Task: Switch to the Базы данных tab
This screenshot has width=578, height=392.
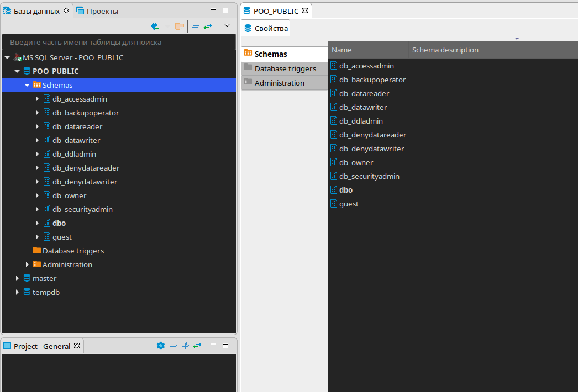Action: coord(36,11)
